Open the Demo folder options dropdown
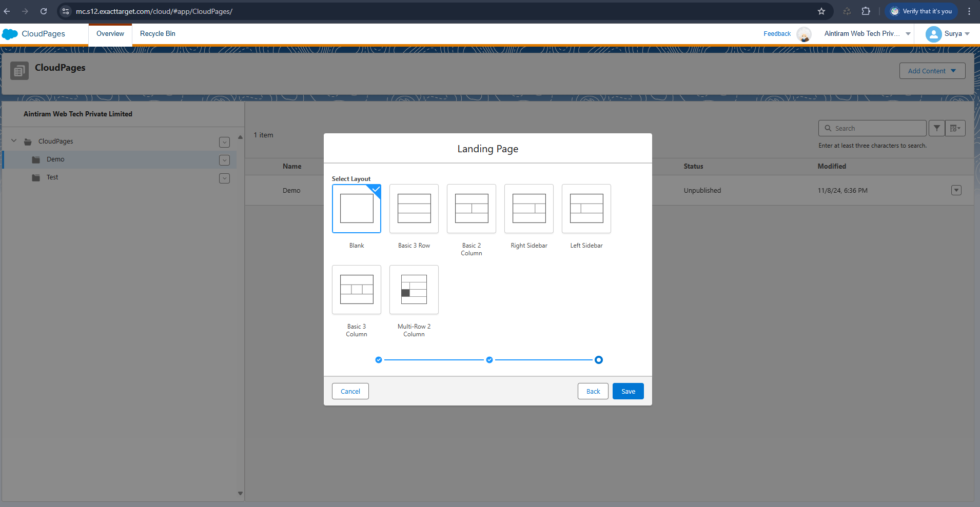Viewport: 980px width, 507px height. tap(224, 160)
